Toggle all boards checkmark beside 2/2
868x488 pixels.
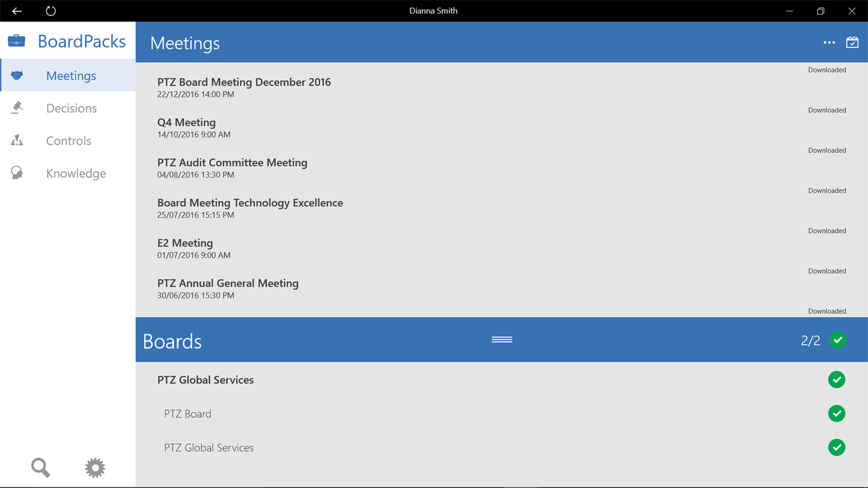click(837, 340)
